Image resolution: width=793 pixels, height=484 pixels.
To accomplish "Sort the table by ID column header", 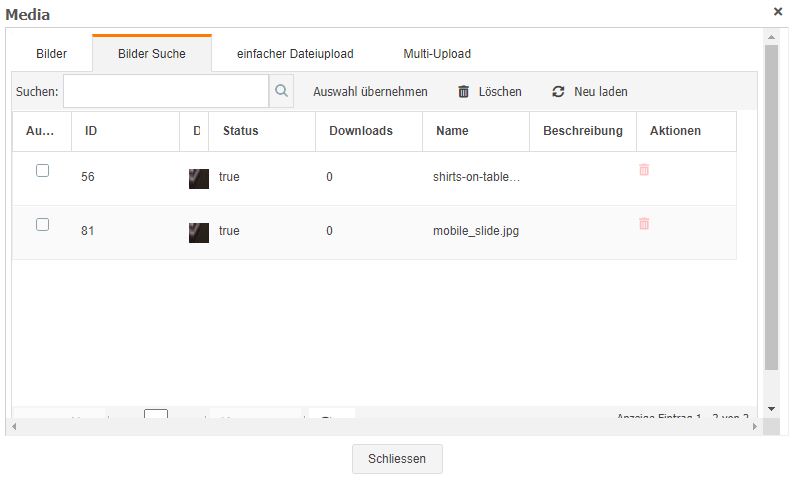I will [x=91, y=131].
